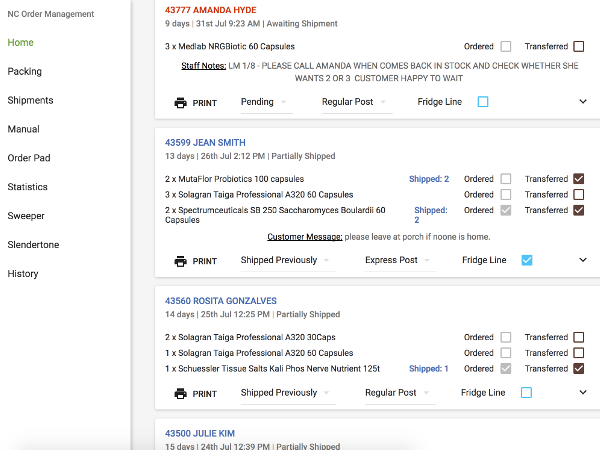The height and width of the screenshot is (450, 600).
Task: Click printer icon on Jean Smith order
Action: pyautogui.click(x=181, y=261)
